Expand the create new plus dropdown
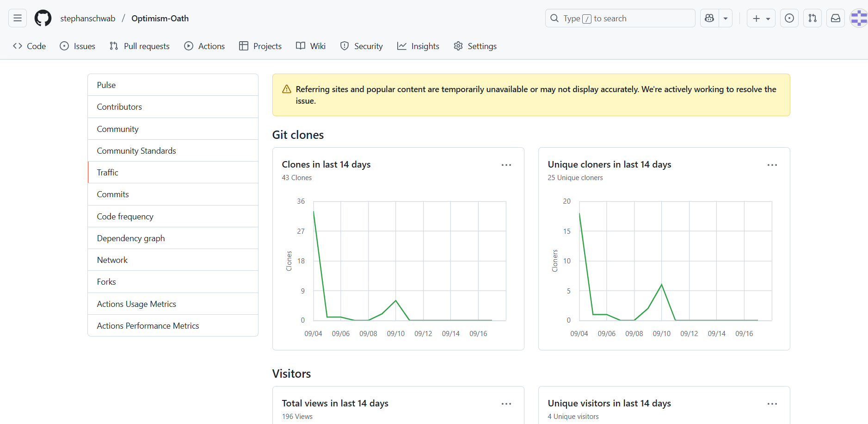 tap(761, 18)
